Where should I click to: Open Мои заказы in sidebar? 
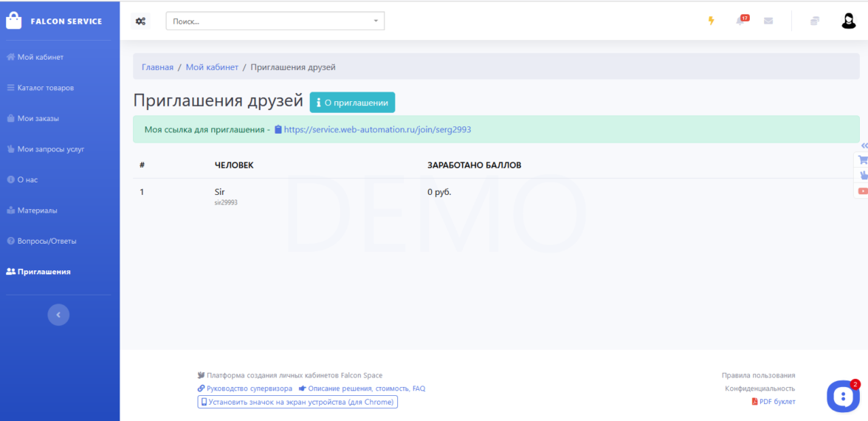pos(38,118)
